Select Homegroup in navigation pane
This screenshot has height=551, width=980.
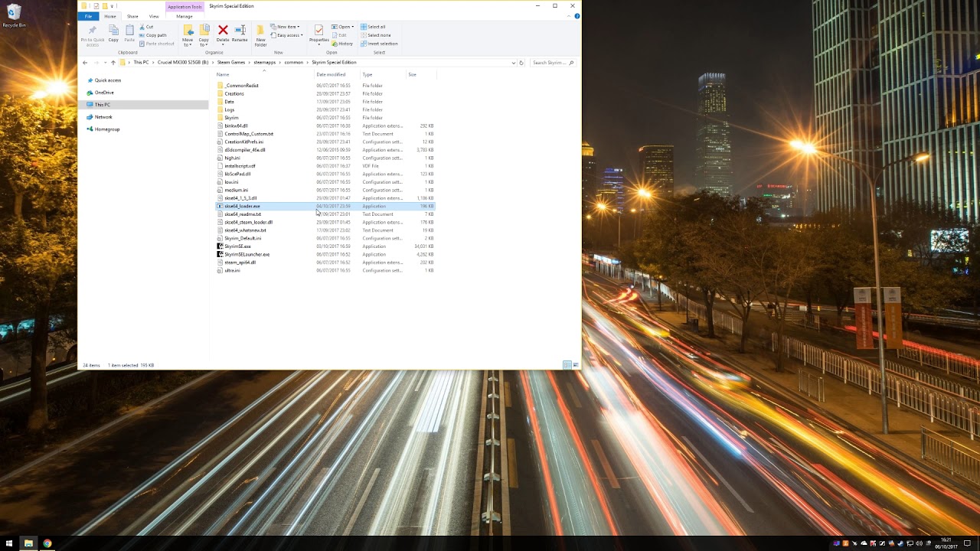pyautogui.click(x=107, y=129)
